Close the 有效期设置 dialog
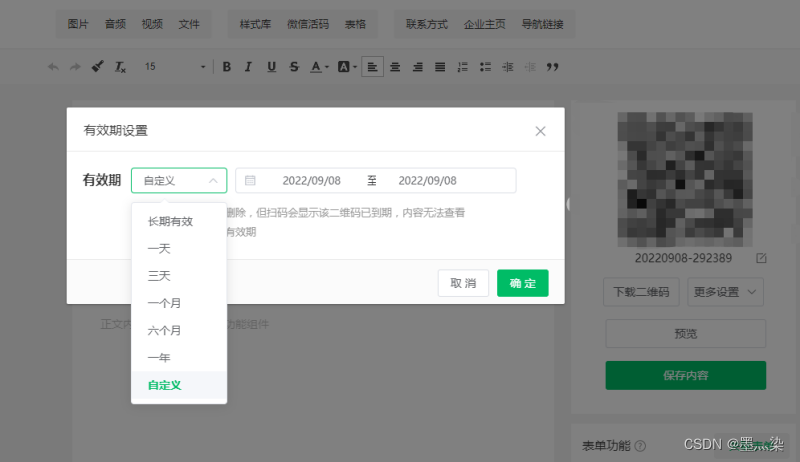 pos(540,131)
